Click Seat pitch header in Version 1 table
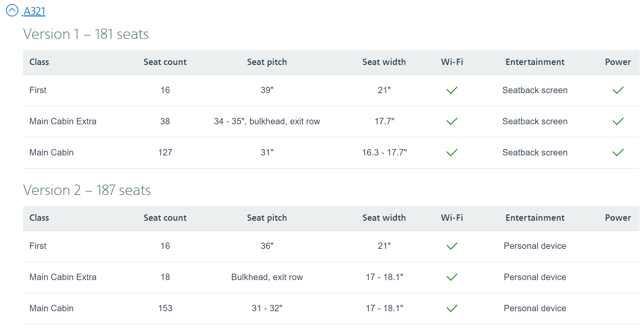Screen dimensions: 644x332 (267, 62)
